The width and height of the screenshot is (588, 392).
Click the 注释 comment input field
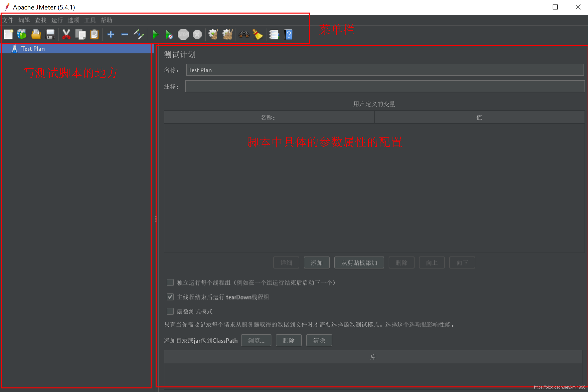point(385,87)
